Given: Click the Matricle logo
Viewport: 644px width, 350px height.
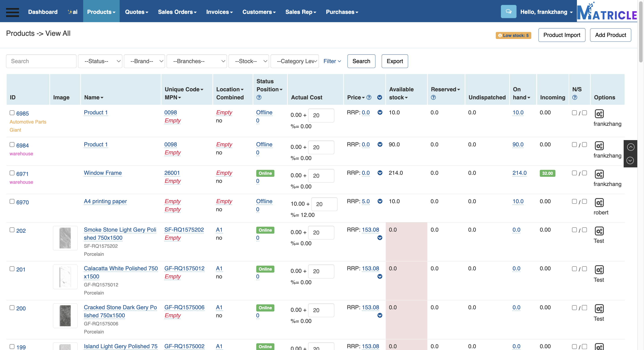Looking at the screenshot, I should [607, 11].
